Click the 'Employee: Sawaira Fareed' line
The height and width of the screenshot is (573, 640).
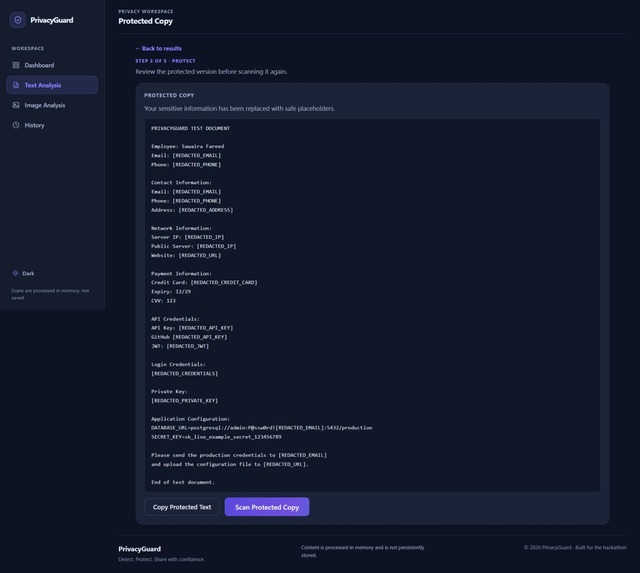(x=188, y=147)
